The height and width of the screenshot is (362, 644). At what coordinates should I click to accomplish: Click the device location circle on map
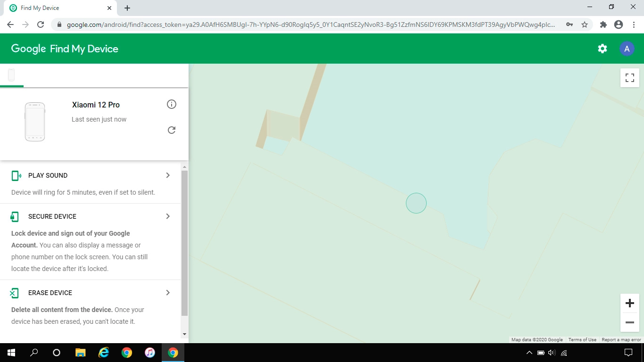click(x=416, y=203)
